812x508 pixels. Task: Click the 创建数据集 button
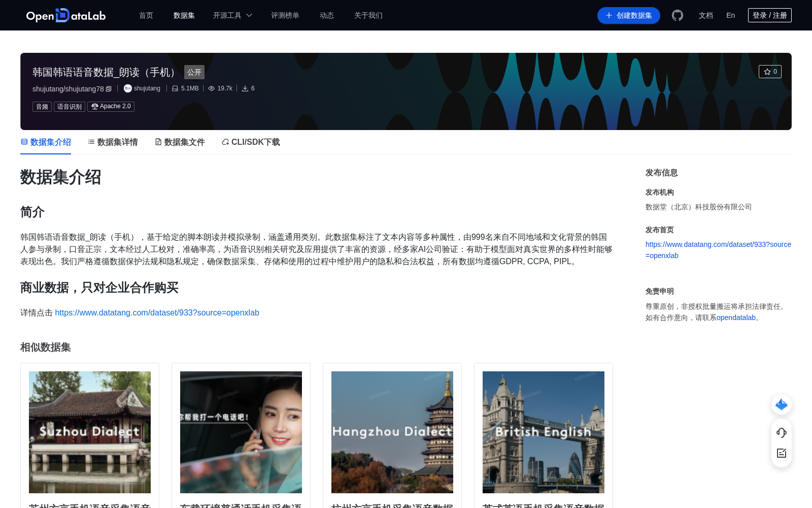tap(629, 15)
